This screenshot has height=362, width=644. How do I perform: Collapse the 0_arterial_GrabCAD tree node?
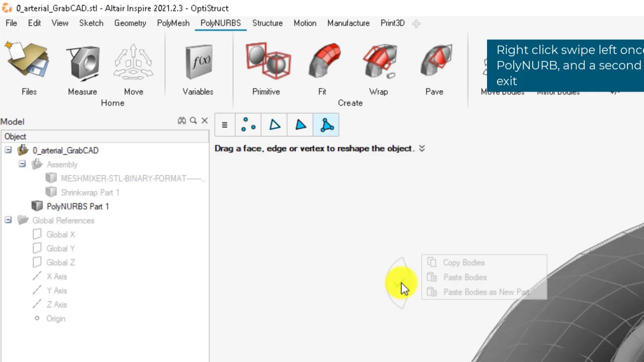pos(8,150)
